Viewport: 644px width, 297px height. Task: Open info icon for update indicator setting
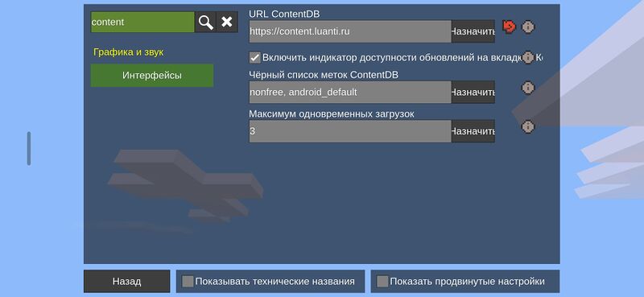[x=528, y=57]
